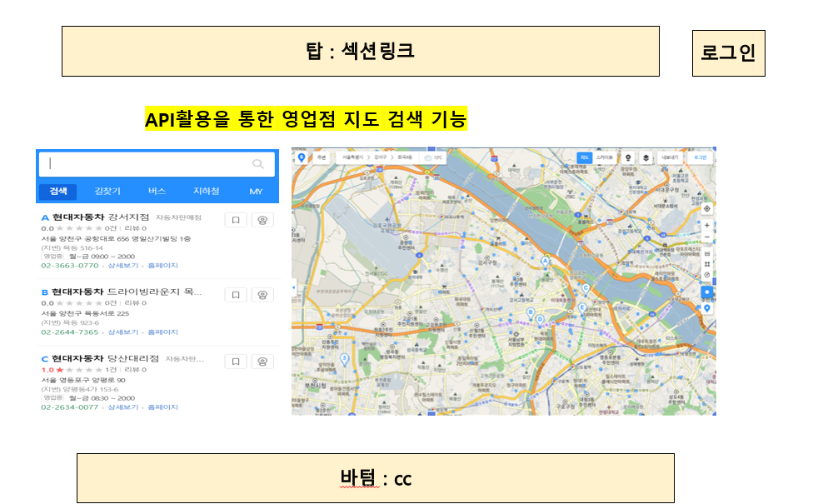Select map marker E
Image resolution: width=813 pixels, height=504 pixels.
581,308
